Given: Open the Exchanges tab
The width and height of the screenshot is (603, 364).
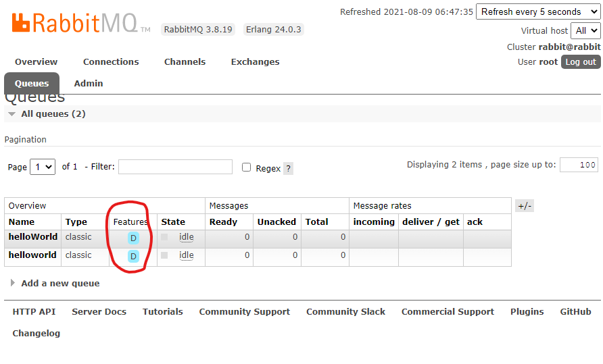Looking at the screenshot, I should coord(255,62).
